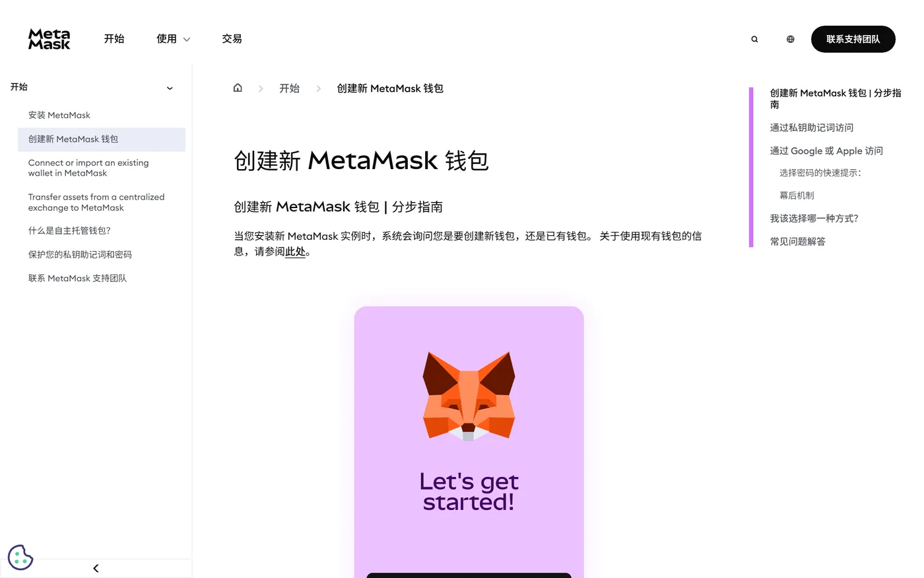Click the 创建新 MetaMask 钱包 page title
924x578 pixels.
click(361, 161)
